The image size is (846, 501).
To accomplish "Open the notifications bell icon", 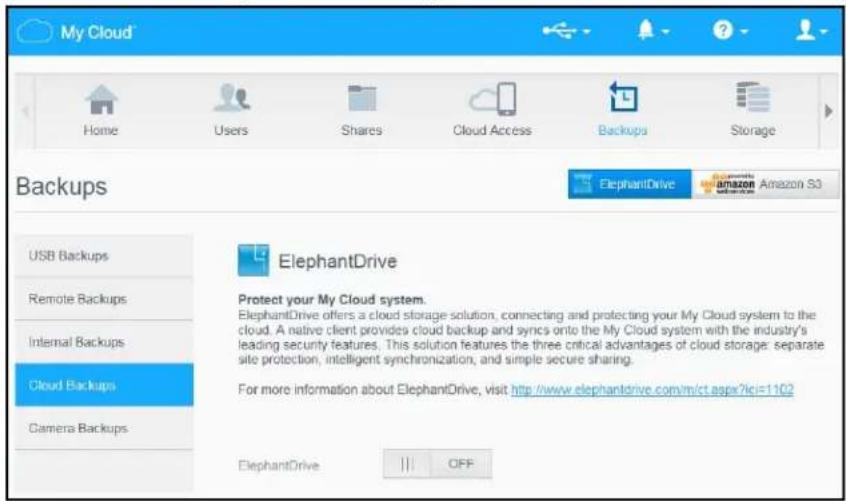I will (x=646, y=30).
